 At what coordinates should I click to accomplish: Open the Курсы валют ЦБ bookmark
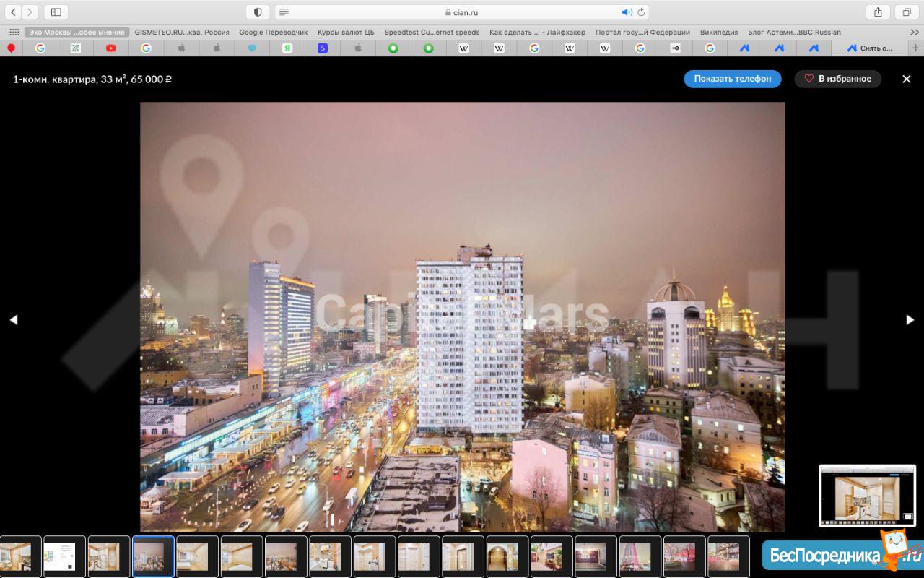[x=346, y=33]
